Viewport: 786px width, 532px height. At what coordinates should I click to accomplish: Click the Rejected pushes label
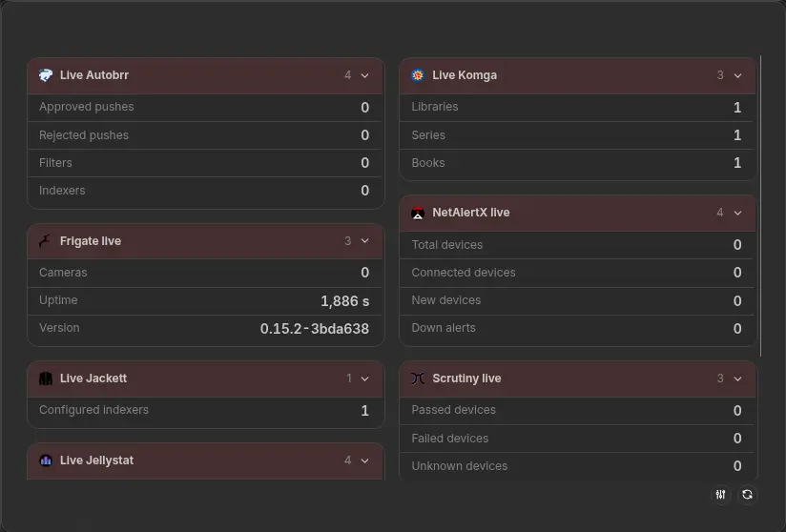[x=84, y=135]
